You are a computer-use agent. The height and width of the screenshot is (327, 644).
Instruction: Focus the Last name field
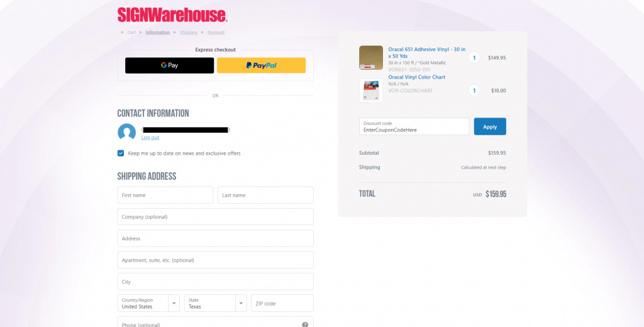[x=265, y=195]
